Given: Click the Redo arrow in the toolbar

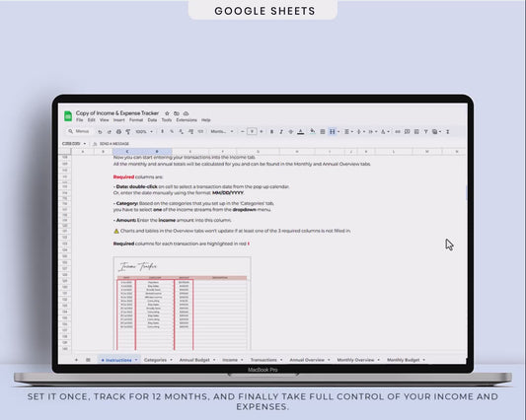Looking at the screenshot, I should point(109,132).
